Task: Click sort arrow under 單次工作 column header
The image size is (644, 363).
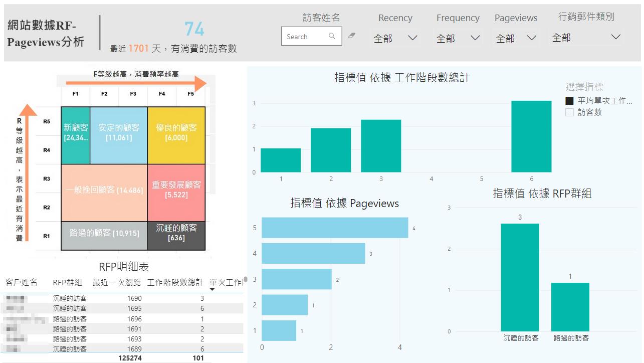Action: click(x=212, y=289)
